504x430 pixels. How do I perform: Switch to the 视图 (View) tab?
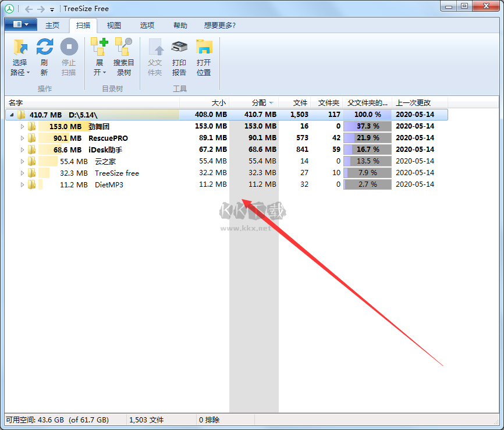coord(114,26)
